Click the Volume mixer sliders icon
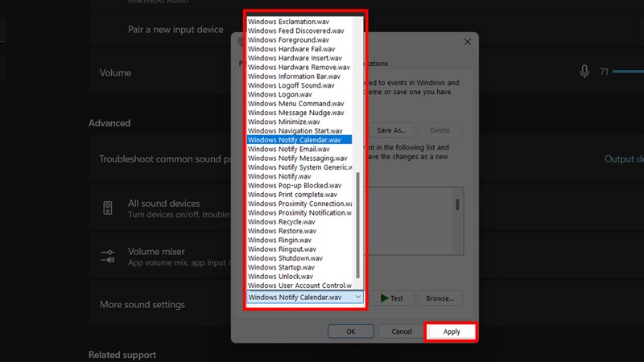644x362 pixels. [x=108, y=257]
